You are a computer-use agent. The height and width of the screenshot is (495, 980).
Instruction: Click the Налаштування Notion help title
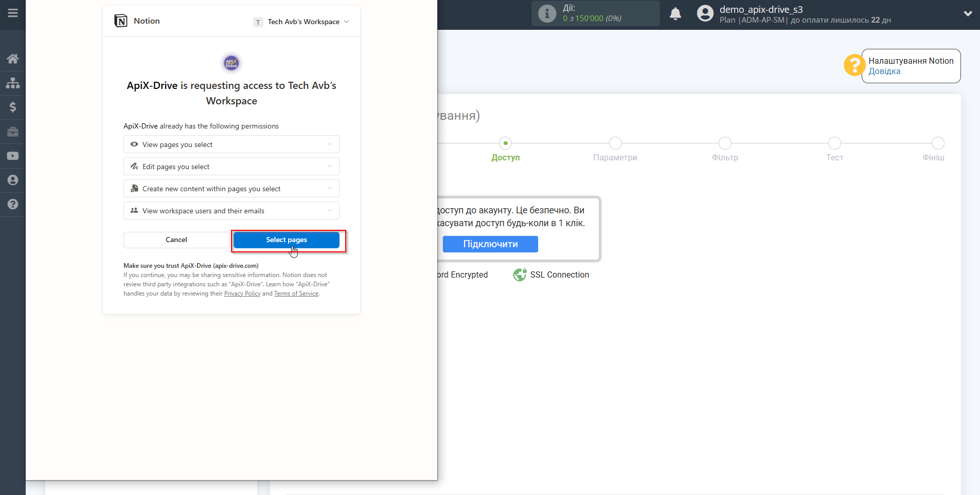[911, 61]
